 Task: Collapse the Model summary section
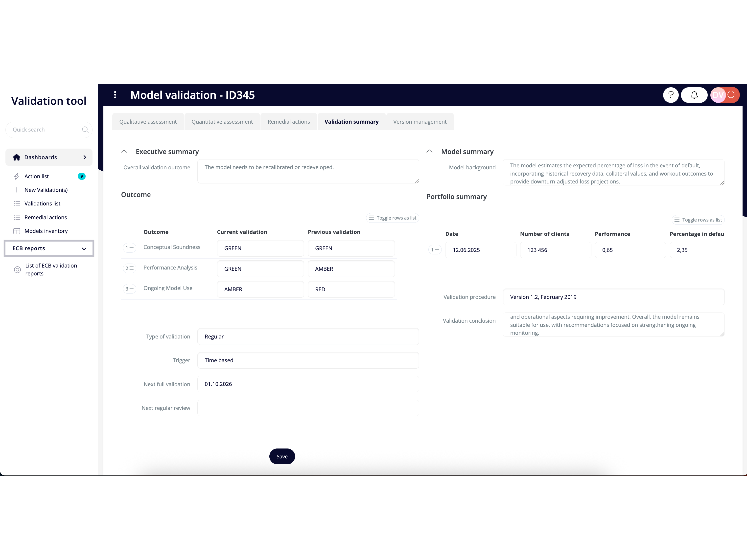(430, 152)
